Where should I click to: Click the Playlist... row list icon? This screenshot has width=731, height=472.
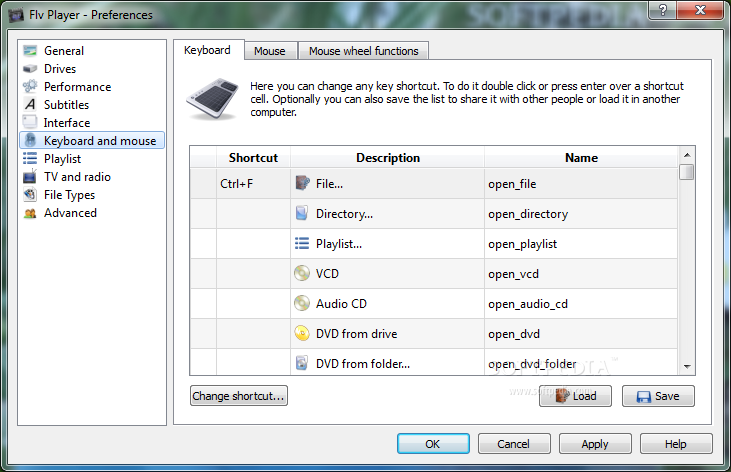pyautogui.click(x=302, y=243)
